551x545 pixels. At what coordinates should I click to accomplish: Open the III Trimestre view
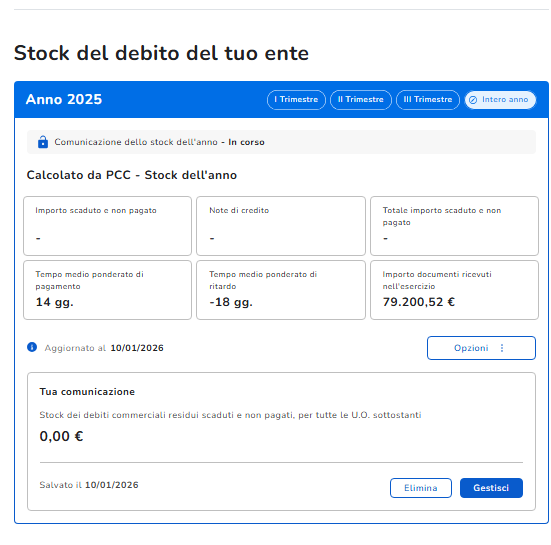coord(428,100)
